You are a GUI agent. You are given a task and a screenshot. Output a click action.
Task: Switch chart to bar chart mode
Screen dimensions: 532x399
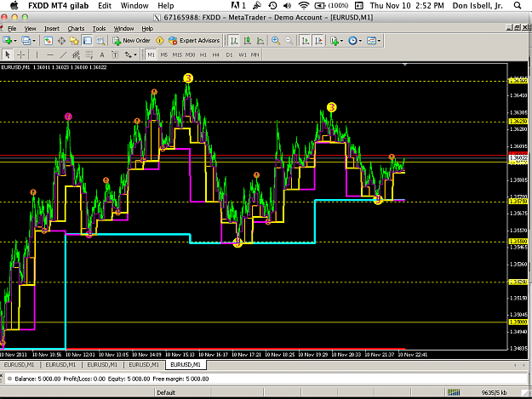(x=234, y=41)
